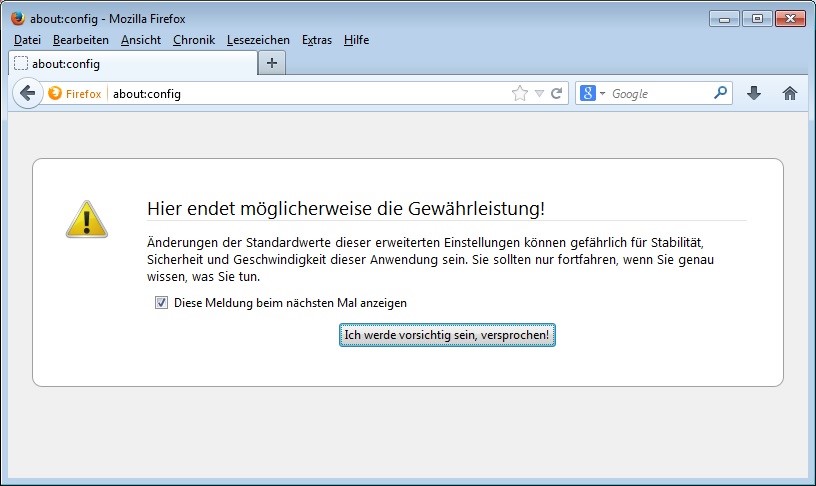Select the about:config tab
Viewport: 816px width, 486px height.
(x=130, y=63)
